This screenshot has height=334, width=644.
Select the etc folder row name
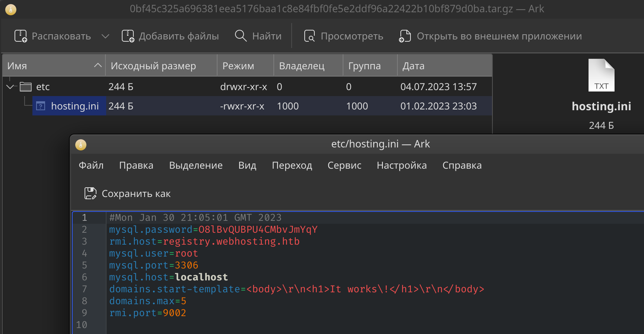(x=43, y=87)
